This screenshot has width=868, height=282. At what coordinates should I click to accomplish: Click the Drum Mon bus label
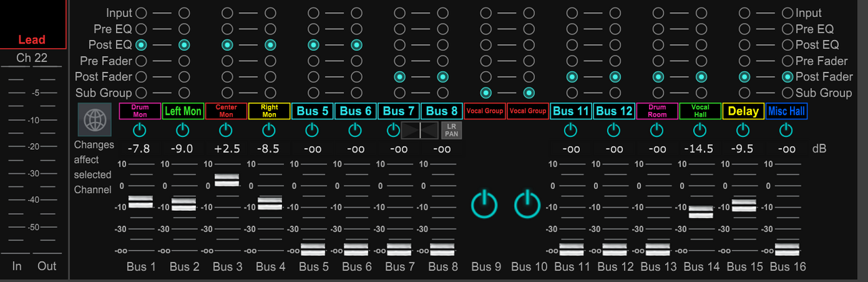pos(140,111)
